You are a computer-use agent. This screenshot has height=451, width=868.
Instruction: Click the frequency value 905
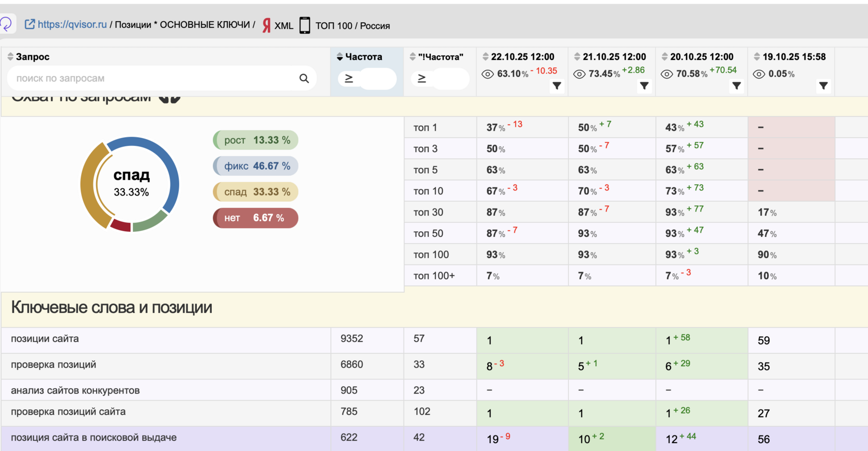coord(349,390)
